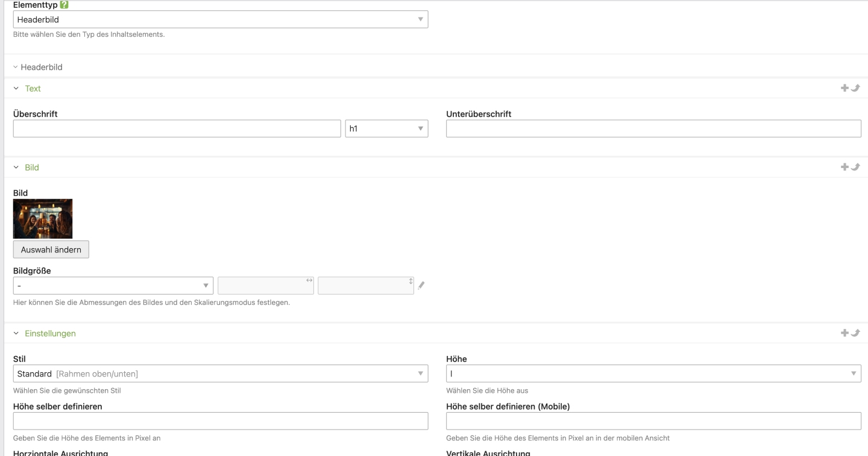The width and height of the screenshot is (868, 456).
Task: Open the Stil dropdown showing Standard
Action: click(220, 374)
